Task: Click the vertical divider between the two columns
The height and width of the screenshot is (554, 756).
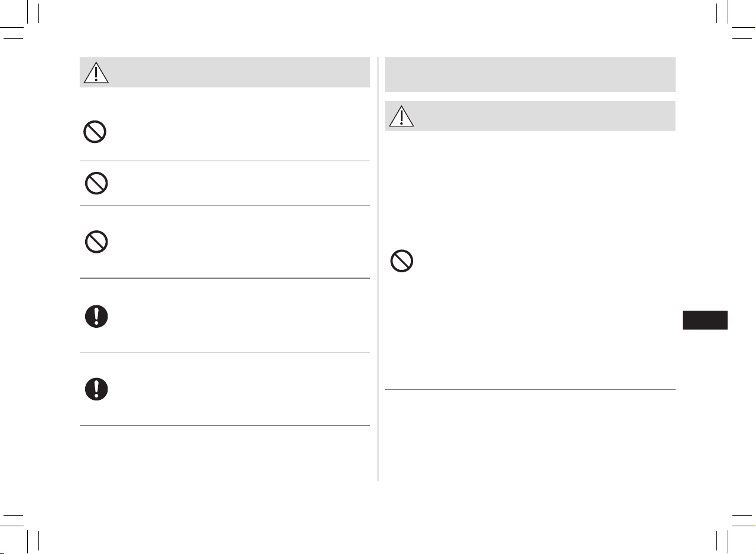Action: 378,269
